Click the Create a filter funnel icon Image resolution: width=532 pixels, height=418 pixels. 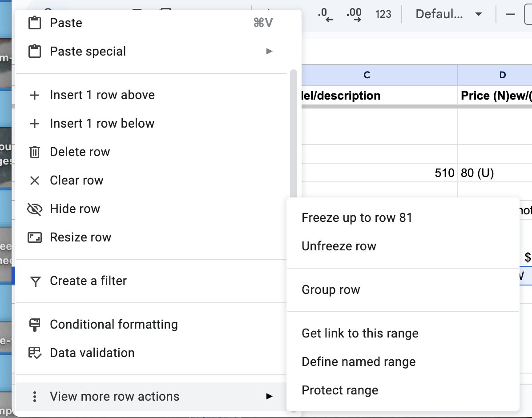tap(35, 281)
